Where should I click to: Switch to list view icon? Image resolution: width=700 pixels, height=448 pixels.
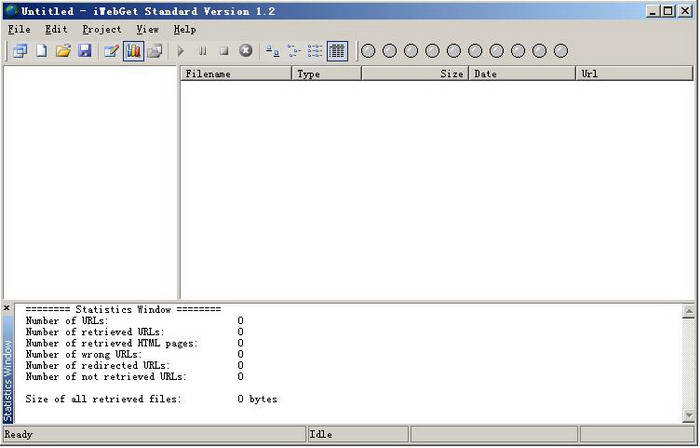coord(315,51)
